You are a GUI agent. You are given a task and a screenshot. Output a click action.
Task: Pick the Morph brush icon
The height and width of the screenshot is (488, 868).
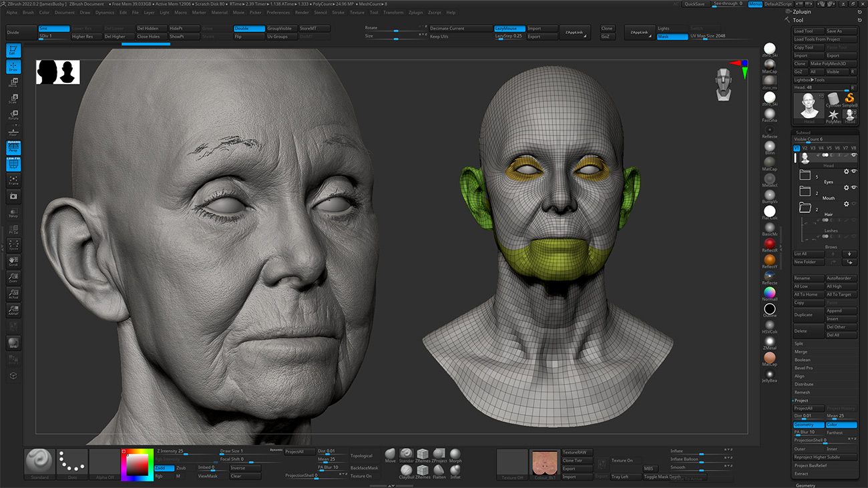455,455
